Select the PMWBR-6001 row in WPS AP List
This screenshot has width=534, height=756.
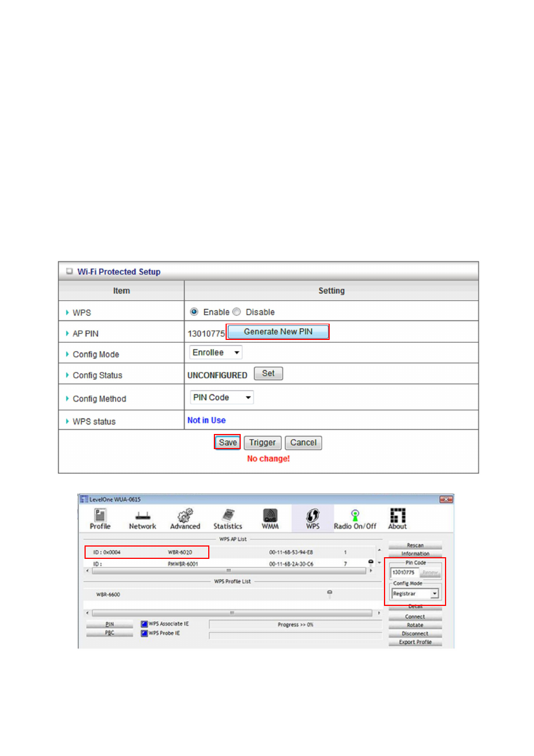(229, 564)
